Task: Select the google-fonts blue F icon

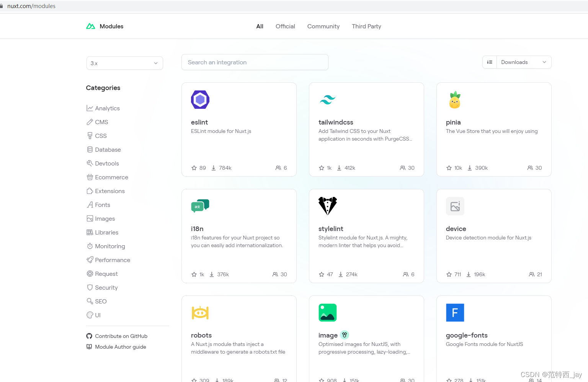Action: point(455,313)
